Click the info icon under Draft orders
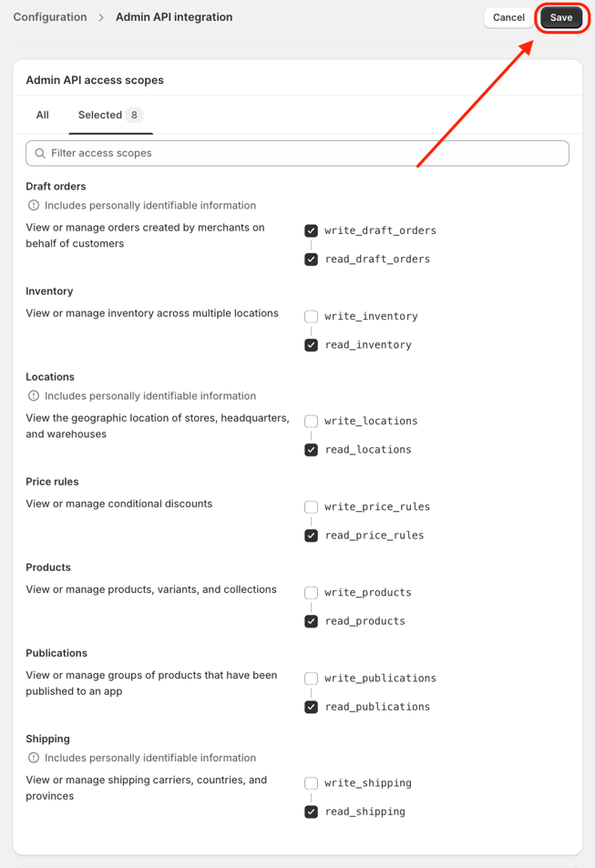The width and height of the screenshot is (595, 868). click(34, 205)
